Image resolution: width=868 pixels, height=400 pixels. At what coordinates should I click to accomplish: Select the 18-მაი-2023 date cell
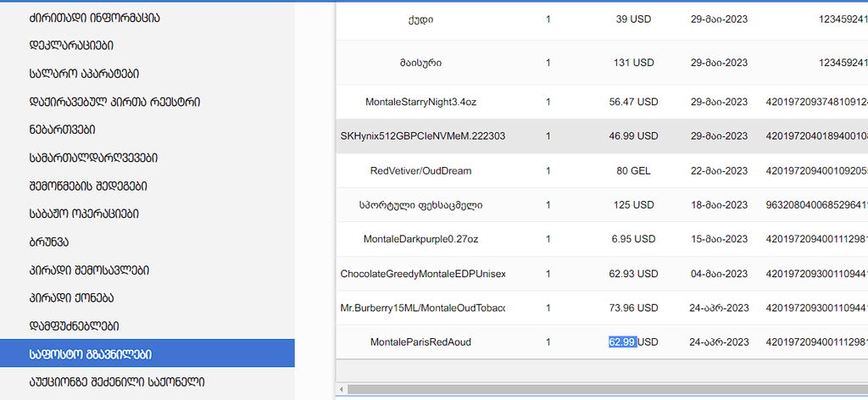point(719,205)
